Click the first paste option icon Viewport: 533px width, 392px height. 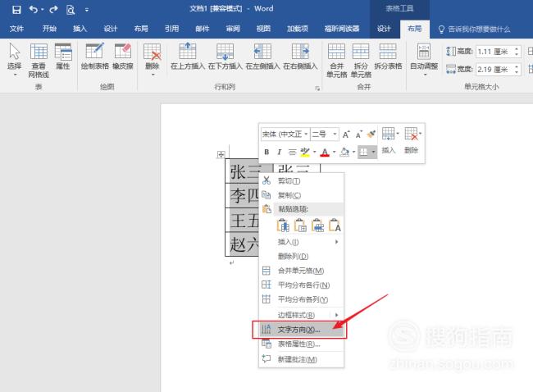tap(283, 225)
